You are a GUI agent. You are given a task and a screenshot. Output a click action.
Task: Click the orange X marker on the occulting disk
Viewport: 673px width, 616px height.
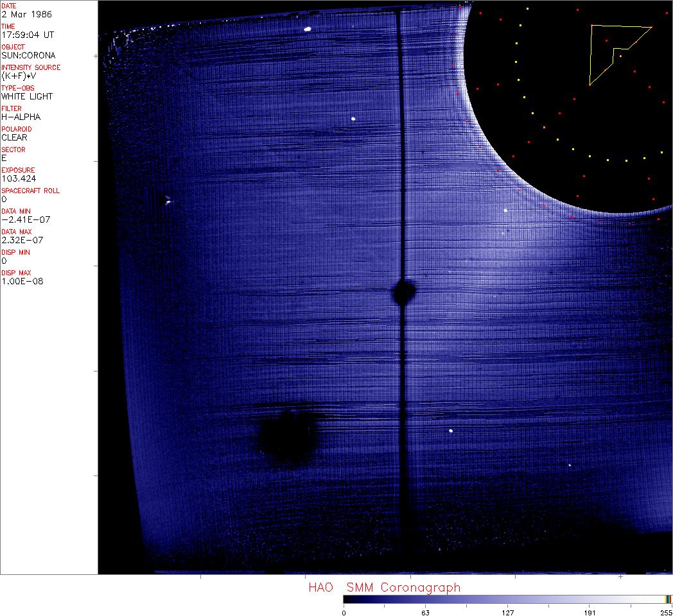544,128
